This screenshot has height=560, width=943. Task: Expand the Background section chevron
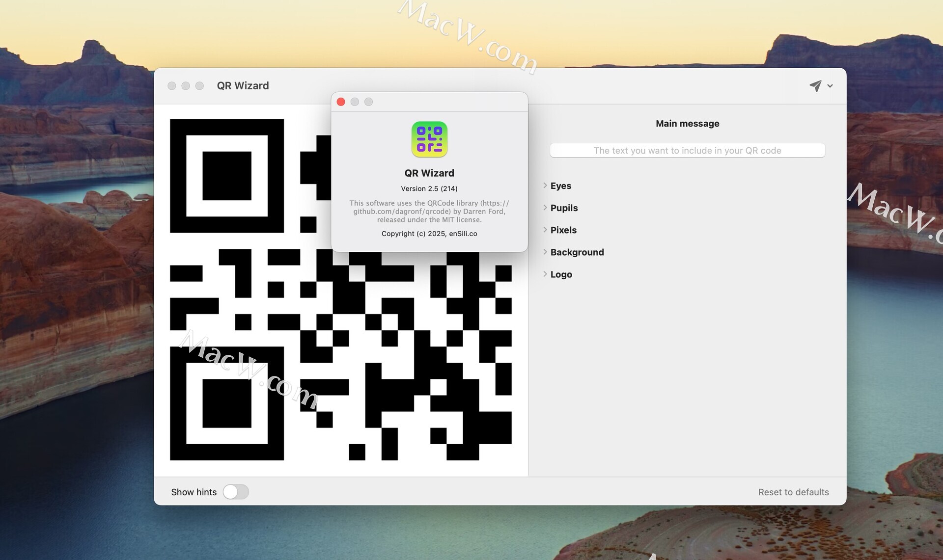click(545, 252)
